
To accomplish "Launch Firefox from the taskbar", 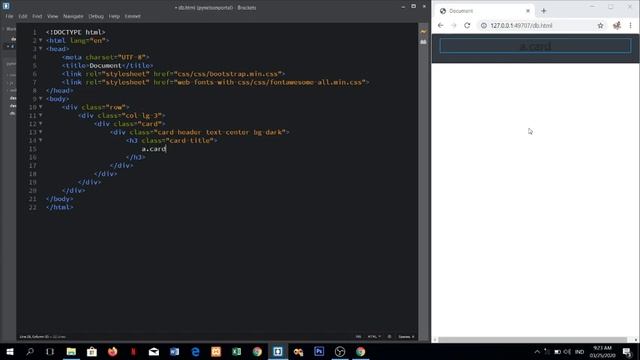I will pos(113,351).
